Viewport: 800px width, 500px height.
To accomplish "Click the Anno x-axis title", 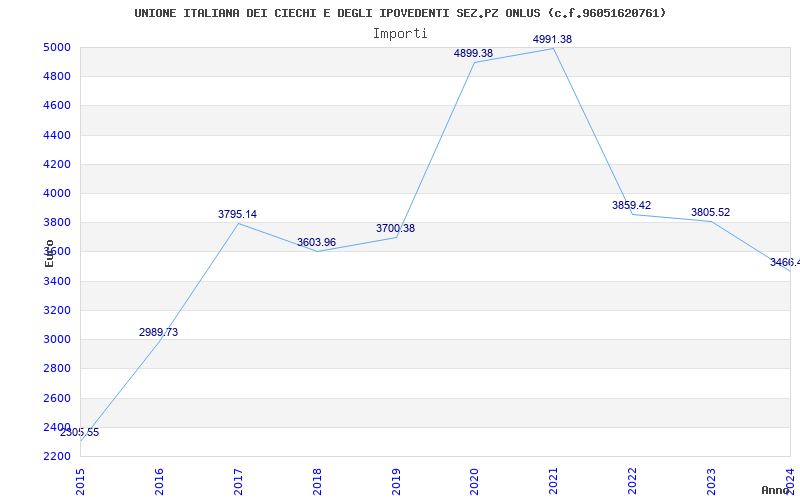I will (776, 490).
